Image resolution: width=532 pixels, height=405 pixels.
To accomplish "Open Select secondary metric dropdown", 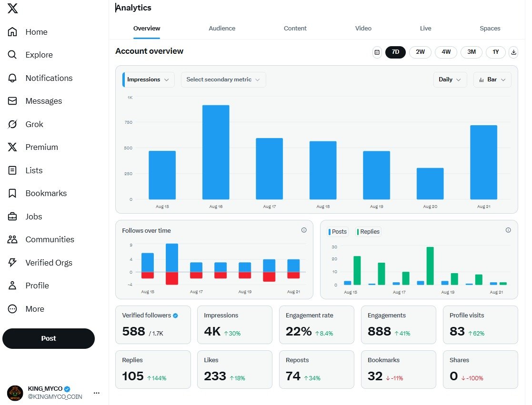I will [x=223, y=80].
